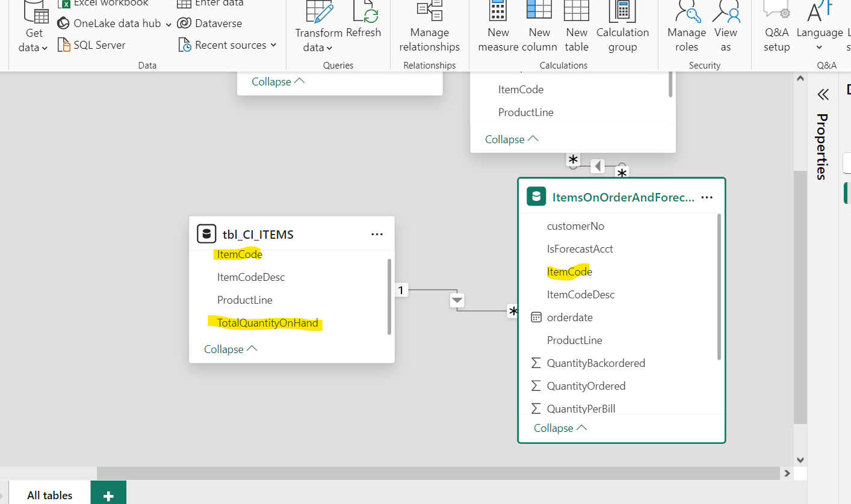The image size is (851, 504).
Task: Create a New table
Action: (x=577, y=27)
